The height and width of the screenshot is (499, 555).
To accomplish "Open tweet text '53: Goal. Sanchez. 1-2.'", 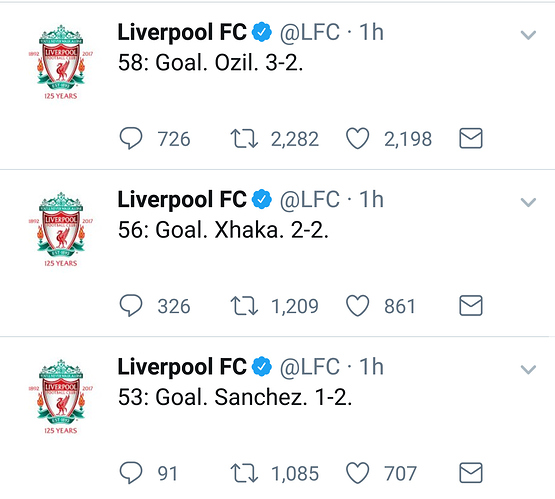I will pyautogui.click(x=235, y=397).
